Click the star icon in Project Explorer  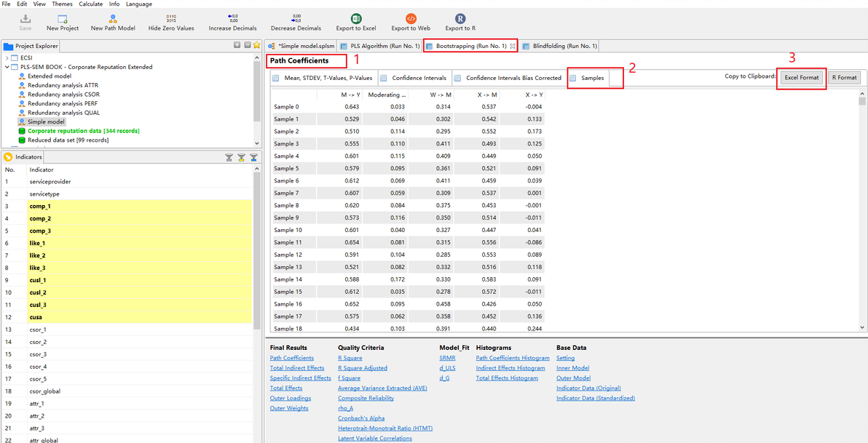pos(256,45)
